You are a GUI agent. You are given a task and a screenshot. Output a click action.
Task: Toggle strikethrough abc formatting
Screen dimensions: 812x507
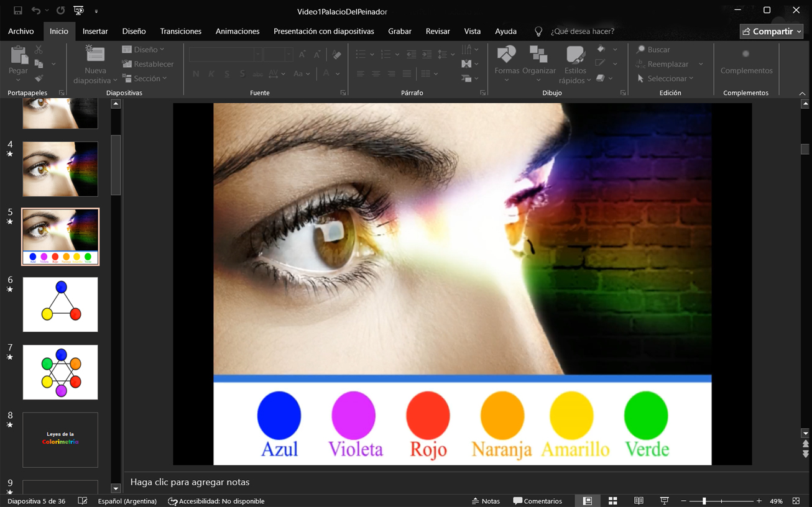click(257, 74)
